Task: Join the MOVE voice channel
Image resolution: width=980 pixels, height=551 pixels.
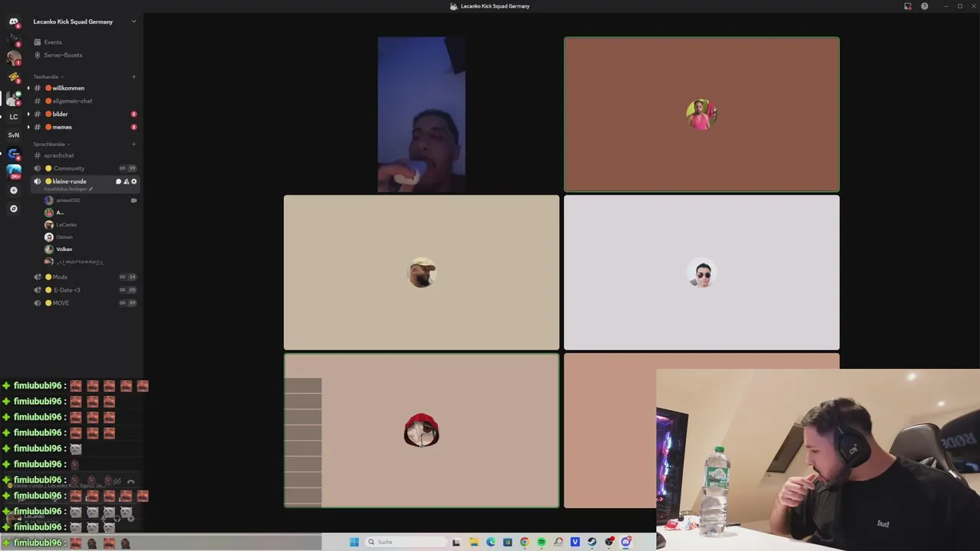Action: pos(84,303)
